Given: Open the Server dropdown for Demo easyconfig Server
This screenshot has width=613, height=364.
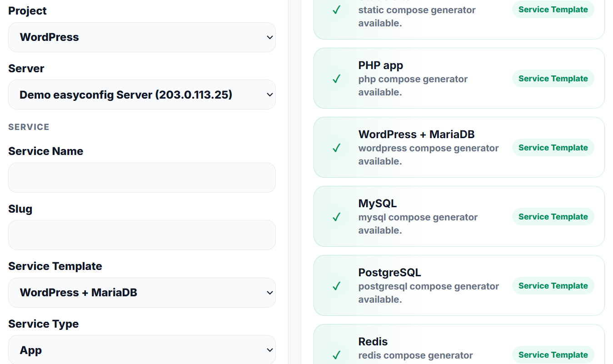Looking at the screenshot, I should (x=142, y=95).
